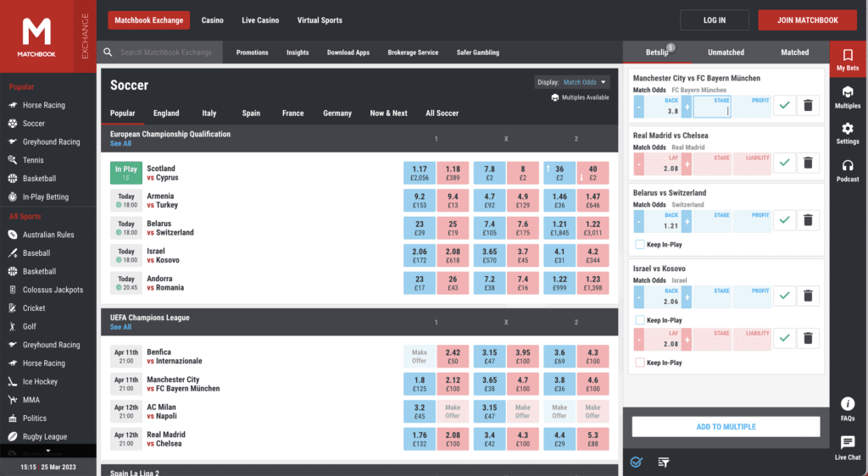See all UEFA Champions League matches

coord(120,327)
